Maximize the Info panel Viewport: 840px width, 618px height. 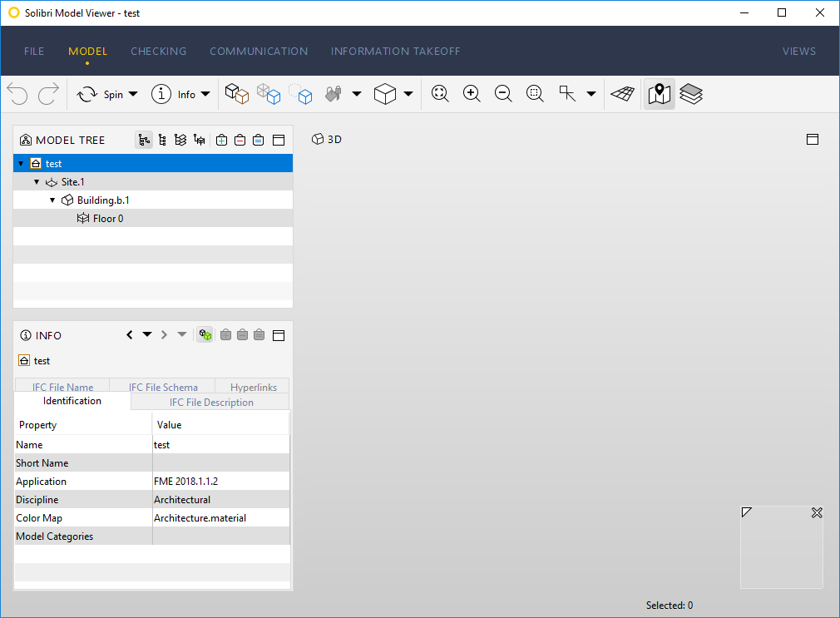279,335
